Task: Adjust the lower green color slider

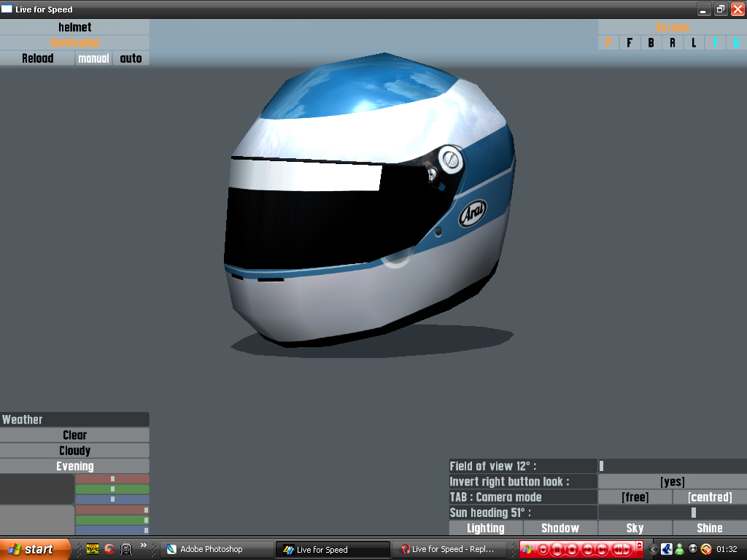Action: [x=112, y=520]
